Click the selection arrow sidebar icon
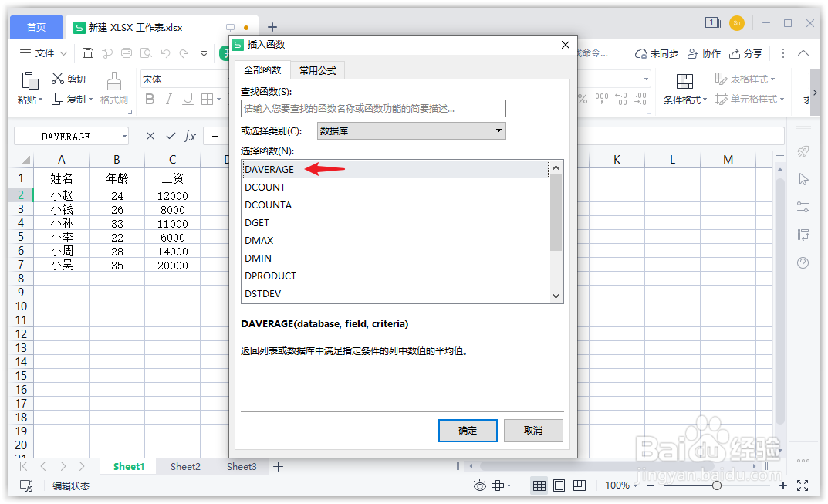The image size is (828, 504). [803, 179]
